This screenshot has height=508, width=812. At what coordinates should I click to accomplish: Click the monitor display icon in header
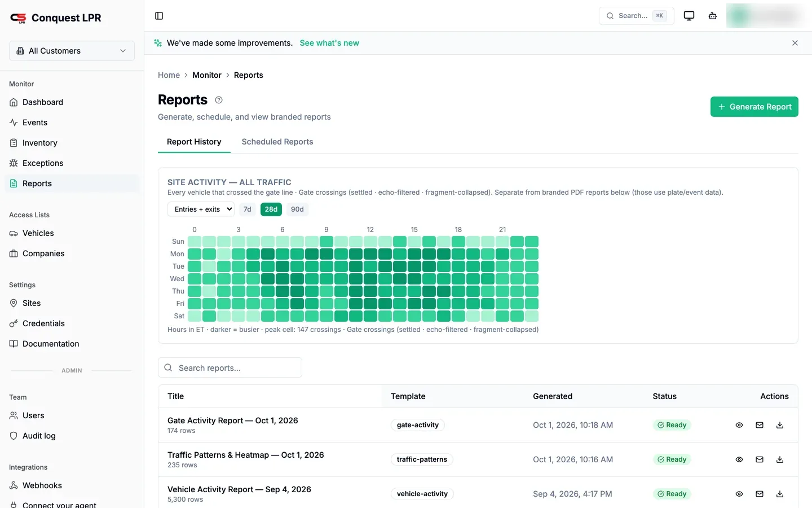pos(689,16)
